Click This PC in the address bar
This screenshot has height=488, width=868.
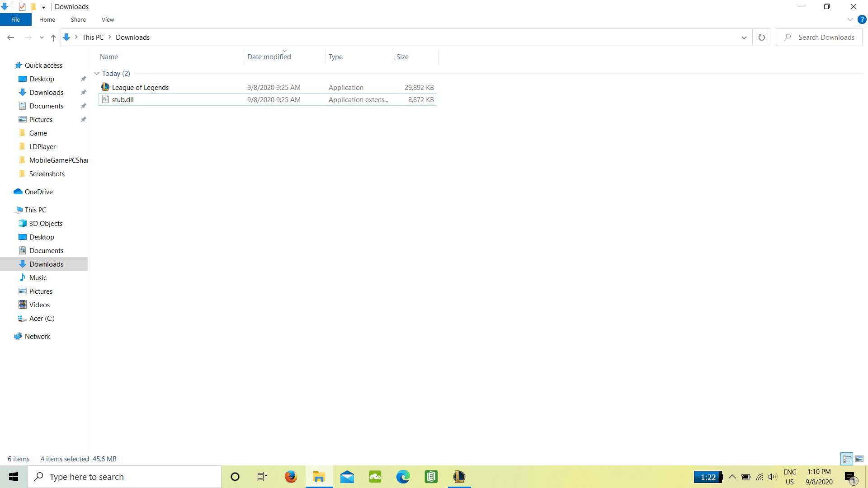point(93,38)
